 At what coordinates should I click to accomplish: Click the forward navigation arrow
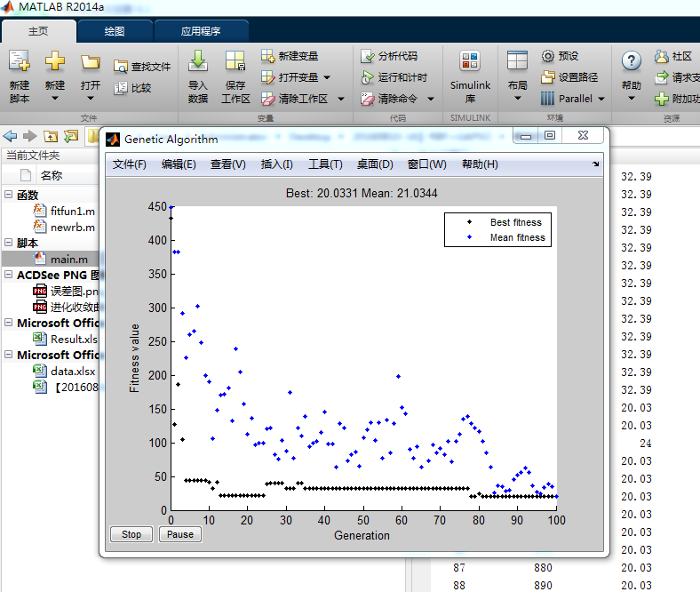[30, 136]
